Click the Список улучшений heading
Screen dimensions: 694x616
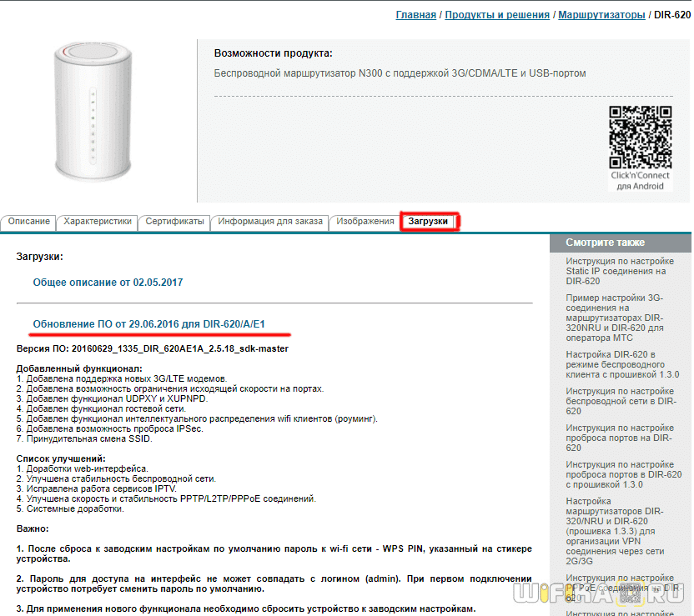[61, 458]
